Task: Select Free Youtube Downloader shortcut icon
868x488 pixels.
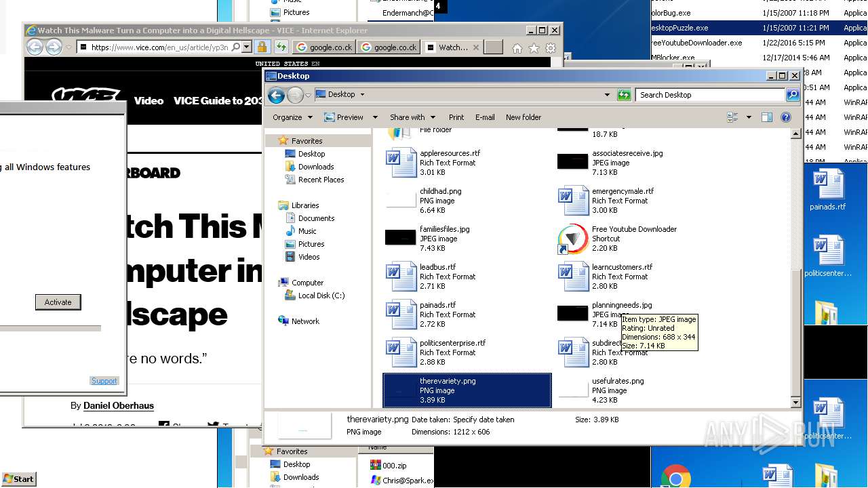Action: click(572, 239)
